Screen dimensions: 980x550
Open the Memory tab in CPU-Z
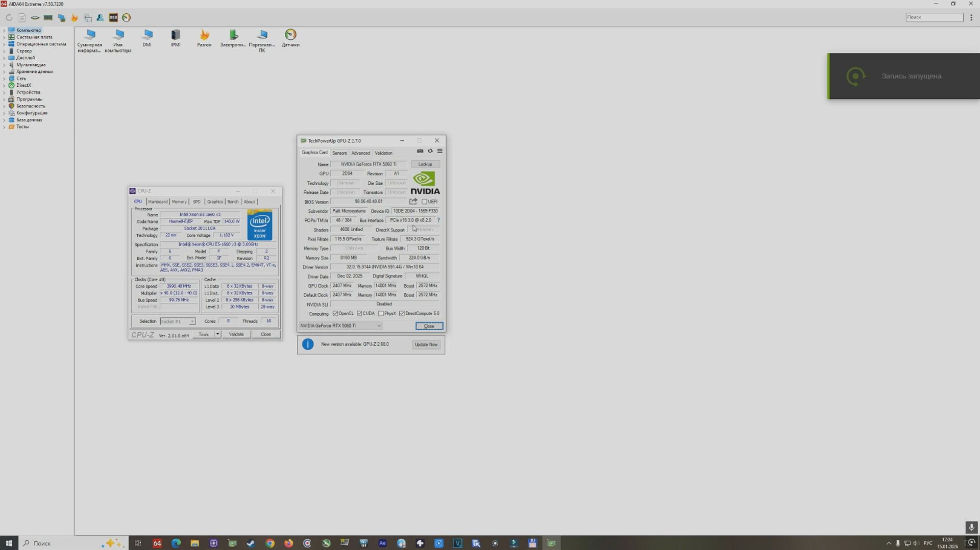click(179, 202)
